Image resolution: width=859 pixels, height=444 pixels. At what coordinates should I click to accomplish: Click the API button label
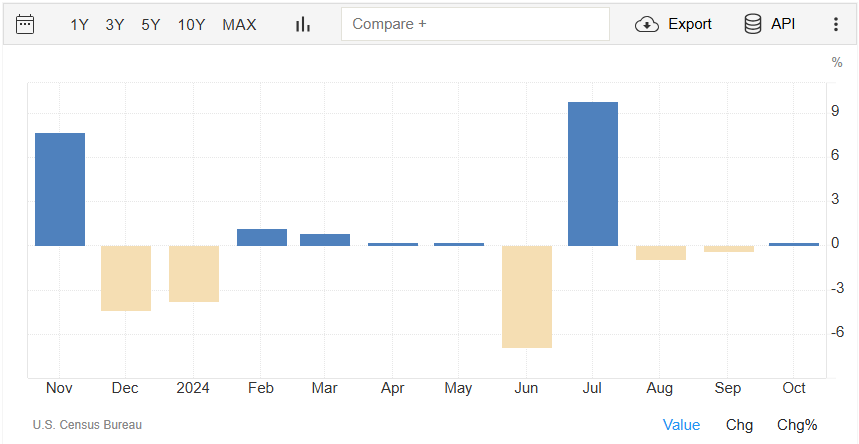[x=783, y=24]
